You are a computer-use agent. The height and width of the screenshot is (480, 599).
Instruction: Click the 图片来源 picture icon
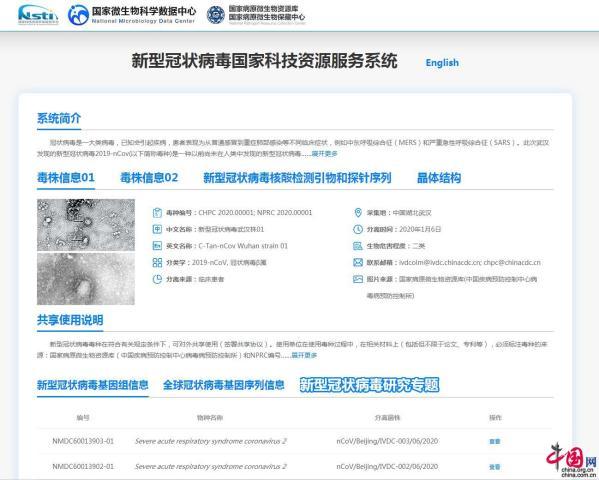(x=358, y=279)
